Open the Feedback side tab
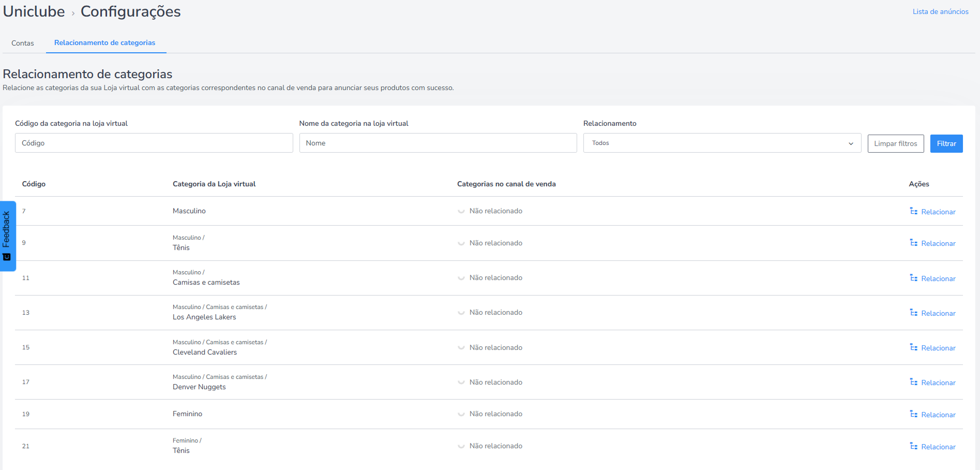This screenshot has width=980, height=470. pyautogui.click(x=8, y=236)
